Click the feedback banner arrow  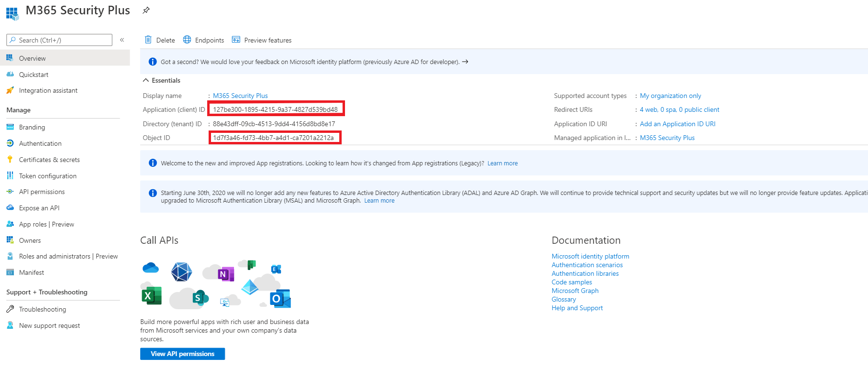465,62
